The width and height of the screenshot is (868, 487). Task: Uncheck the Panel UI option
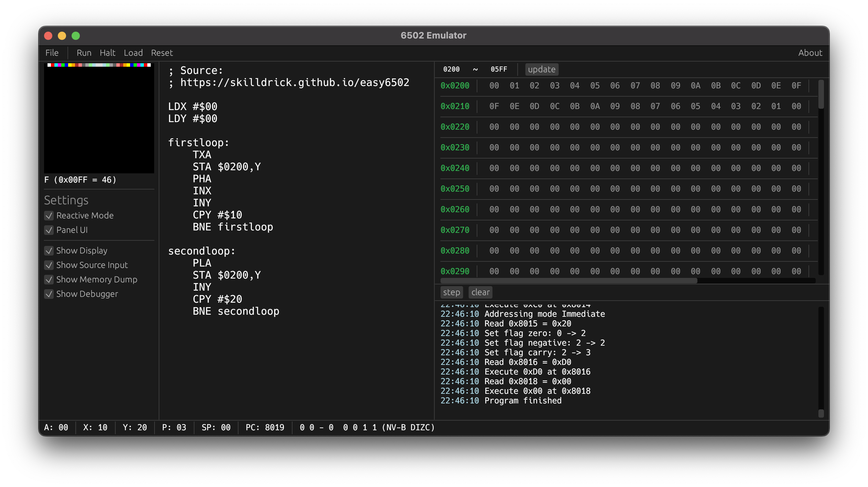[x=49, y=230]
